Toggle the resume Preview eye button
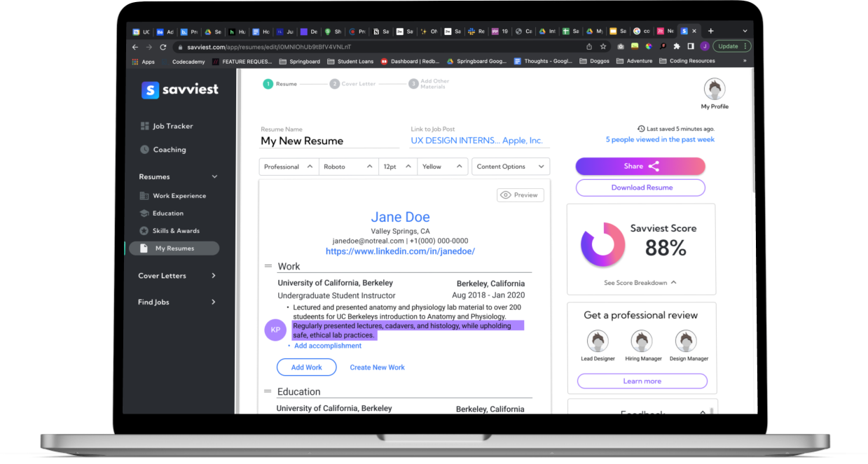 (521, 195)
